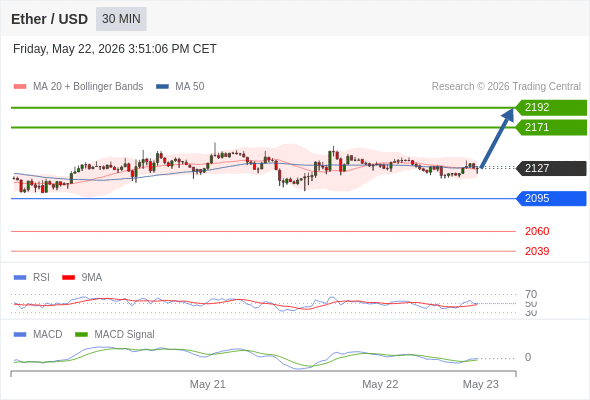Viewport: 590px width, 400px height.
Task: Click the May 21 date axis label
Action: tap(208, 384)
